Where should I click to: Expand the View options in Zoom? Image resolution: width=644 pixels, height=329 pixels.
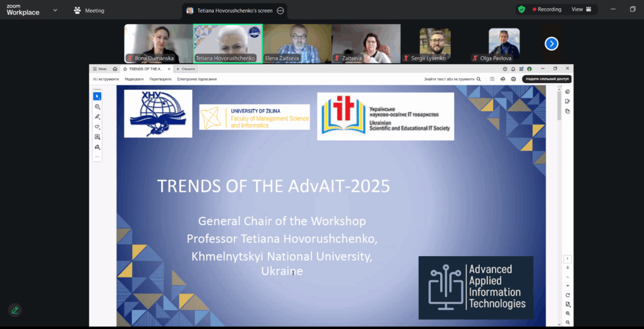point(582,9)
